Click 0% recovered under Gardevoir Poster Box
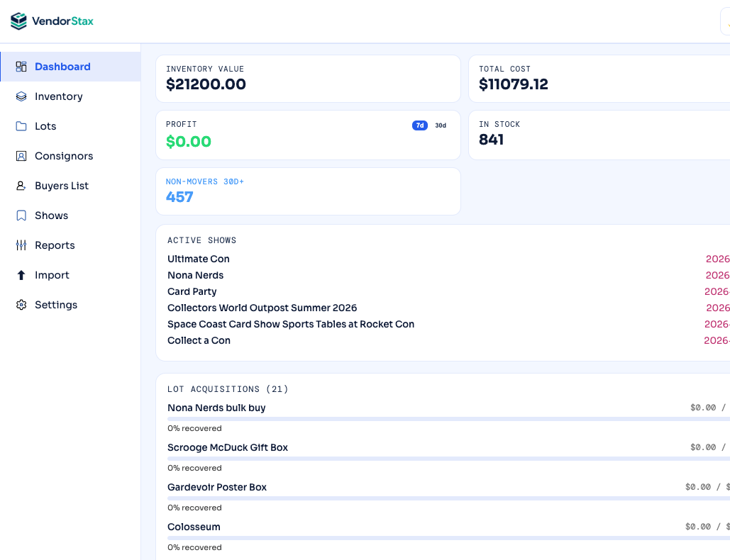The image size is (730, 560). point(194,508)
